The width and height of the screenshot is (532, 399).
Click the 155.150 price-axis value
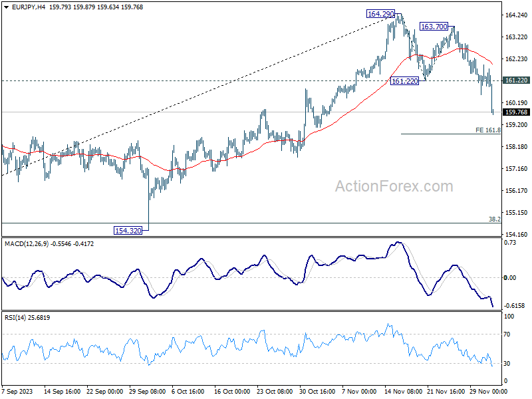tap(517, 213)
